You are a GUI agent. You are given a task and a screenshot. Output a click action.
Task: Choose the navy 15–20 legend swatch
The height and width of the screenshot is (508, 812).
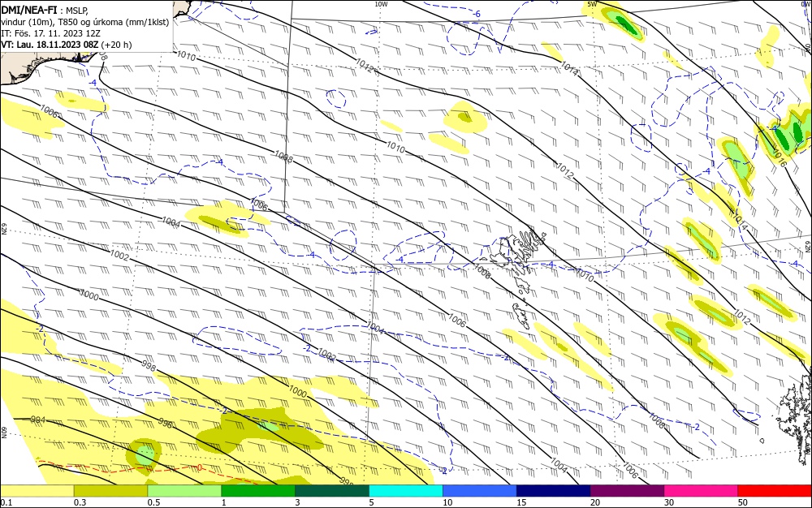(x=554, y=491)
